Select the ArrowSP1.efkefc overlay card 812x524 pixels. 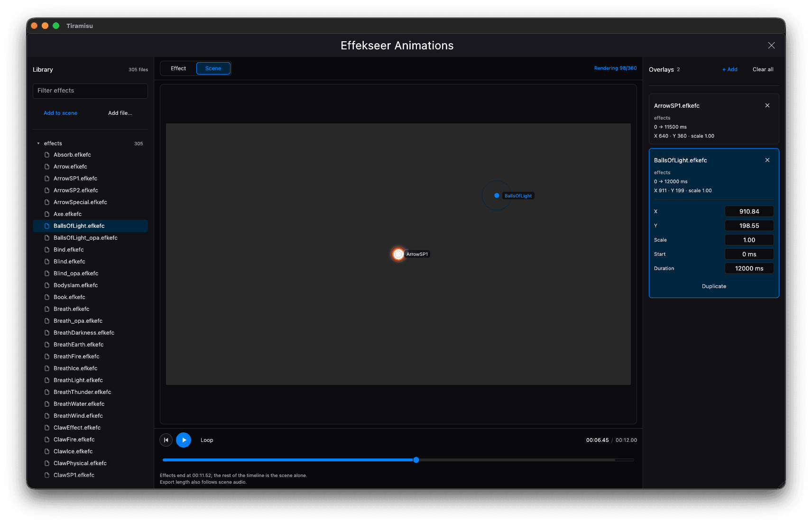(714, 119)
